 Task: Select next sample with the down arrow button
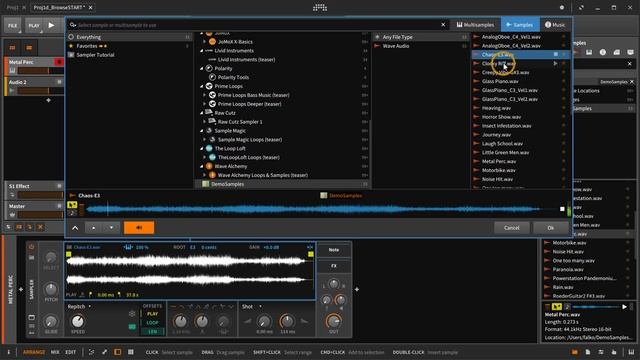coord(111,228)
